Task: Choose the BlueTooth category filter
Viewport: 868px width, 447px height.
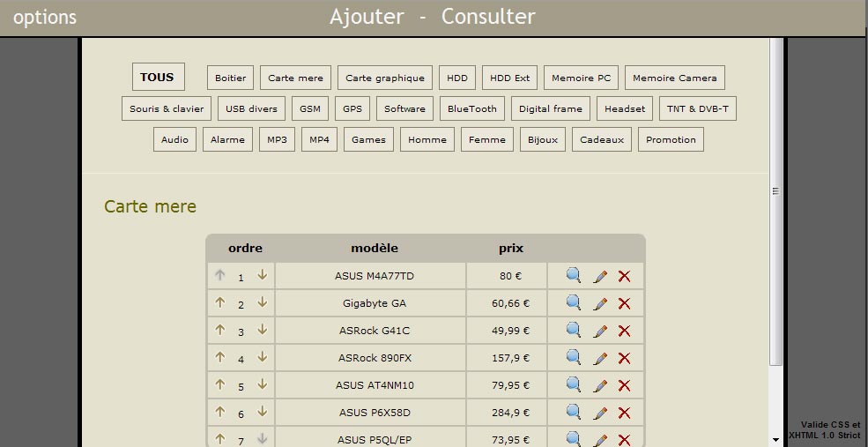Action: tap(472, 108)
